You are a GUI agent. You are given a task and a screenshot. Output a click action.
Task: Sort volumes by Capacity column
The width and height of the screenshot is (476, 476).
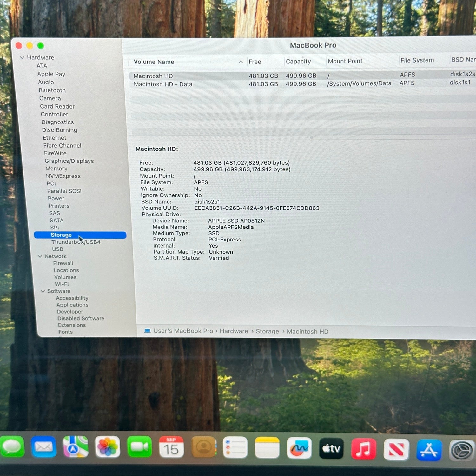coord(298,62)
